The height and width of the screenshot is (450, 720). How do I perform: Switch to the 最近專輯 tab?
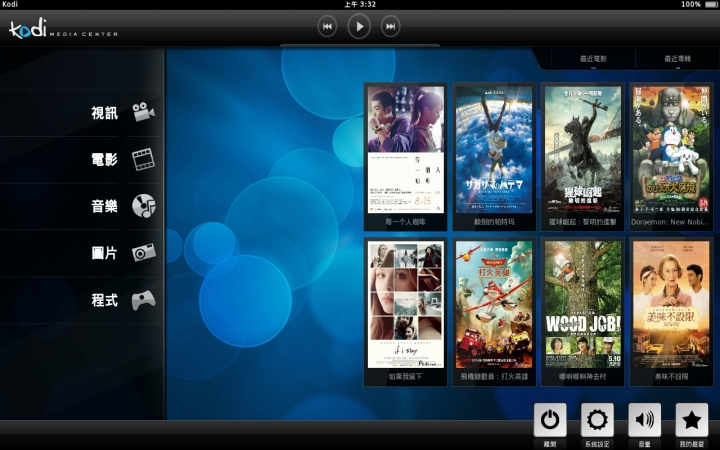click(x=677, y=59)
